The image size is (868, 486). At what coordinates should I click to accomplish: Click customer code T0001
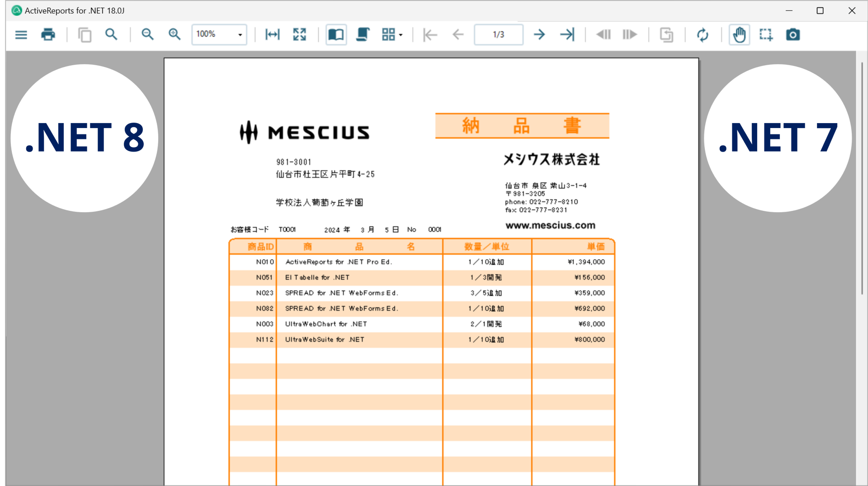pos(287,229)
